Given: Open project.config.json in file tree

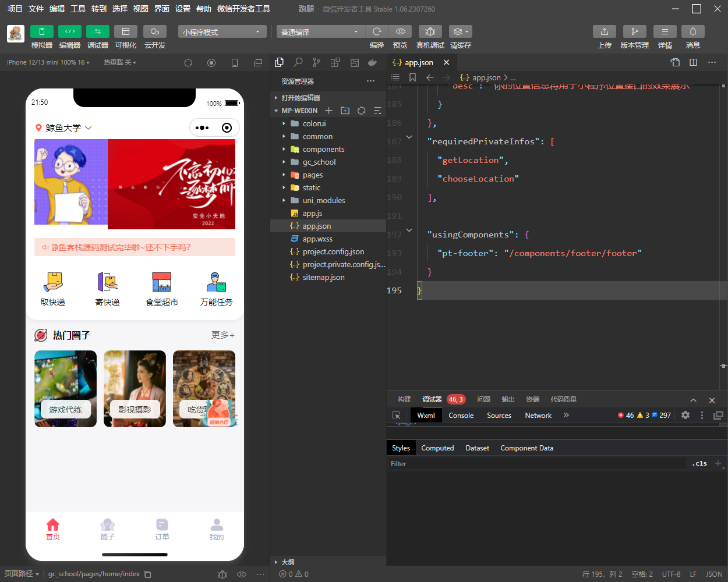Looking at the screenshot, I should tap(333, 252).
